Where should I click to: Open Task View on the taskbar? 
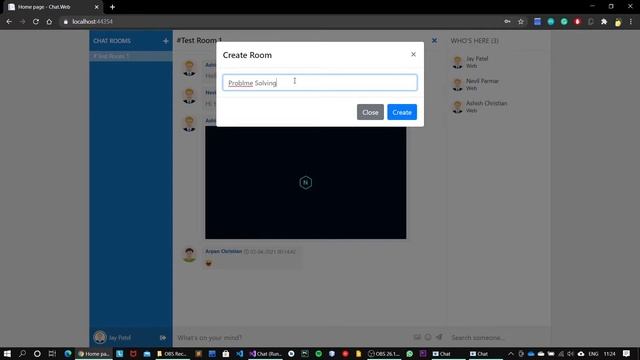(x=52, y=353)
